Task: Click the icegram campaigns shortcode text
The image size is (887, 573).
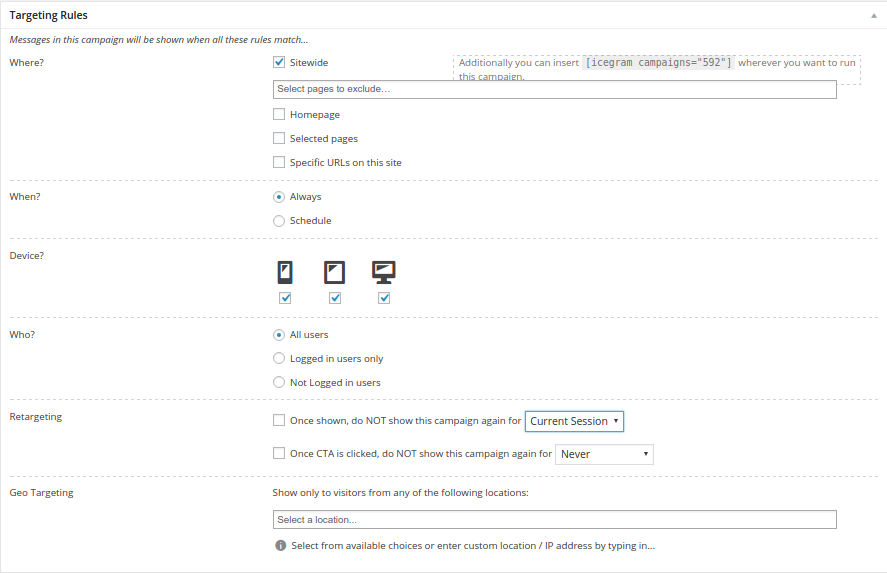Action: click(x=658, y=63)
